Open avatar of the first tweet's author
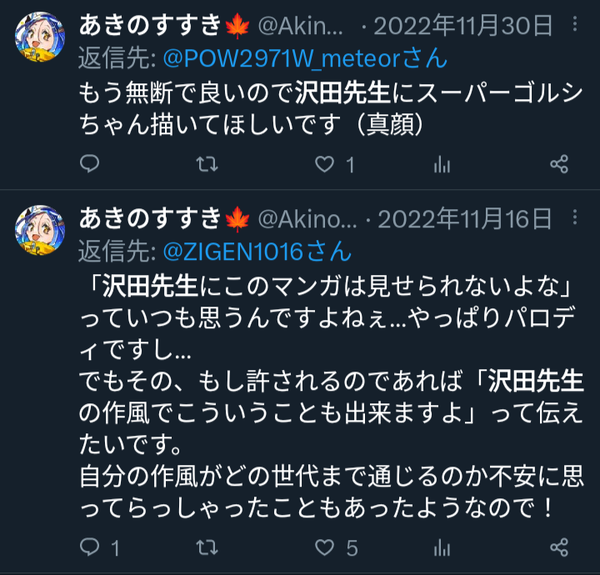The height and width of the screenshot is (575, 600). 39,37
